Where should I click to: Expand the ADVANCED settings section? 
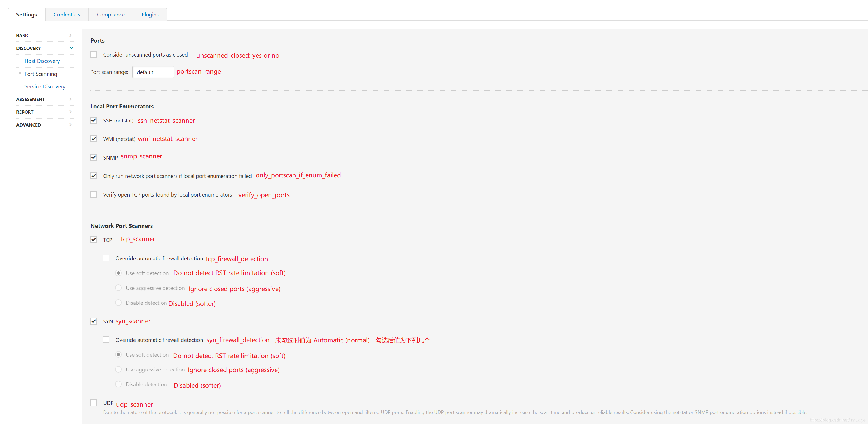tap(44, 125)
